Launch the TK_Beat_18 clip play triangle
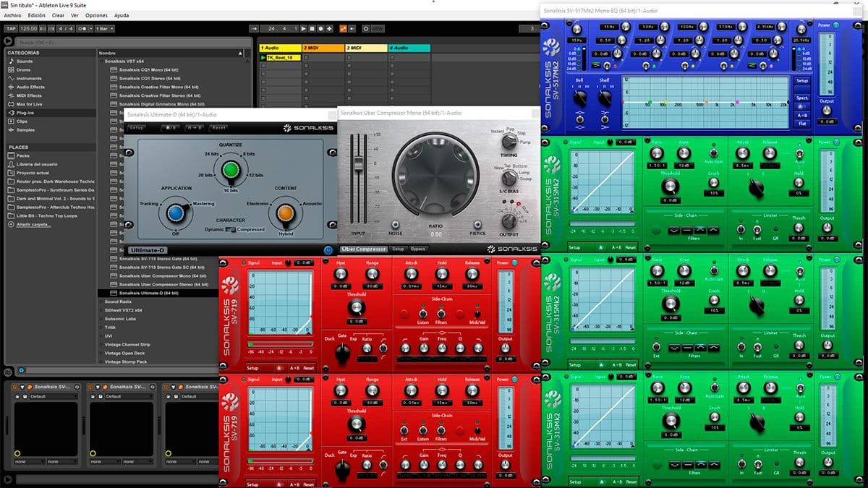 click(x=263, y=57)
